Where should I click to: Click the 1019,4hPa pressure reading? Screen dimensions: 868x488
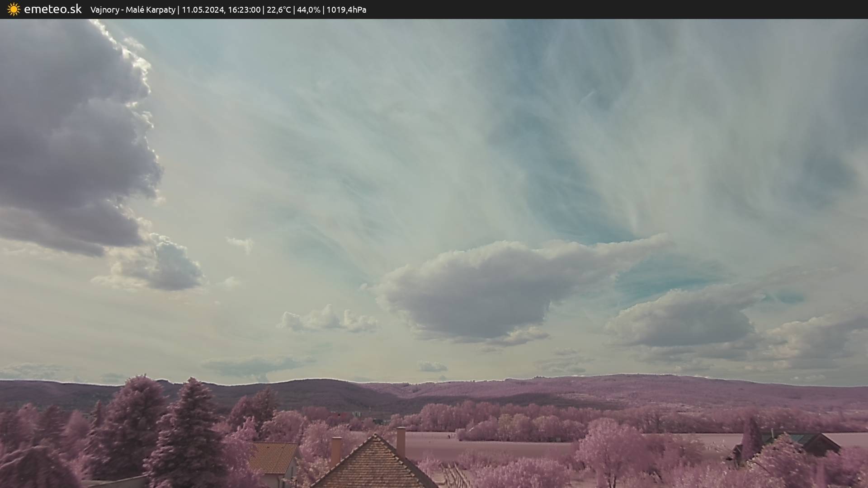(346, 10)
